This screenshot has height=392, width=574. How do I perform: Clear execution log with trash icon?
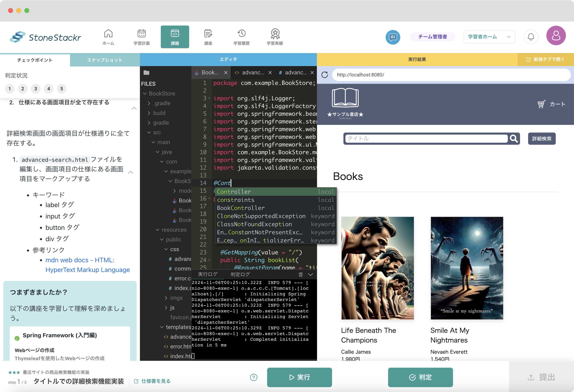point(301,274)
